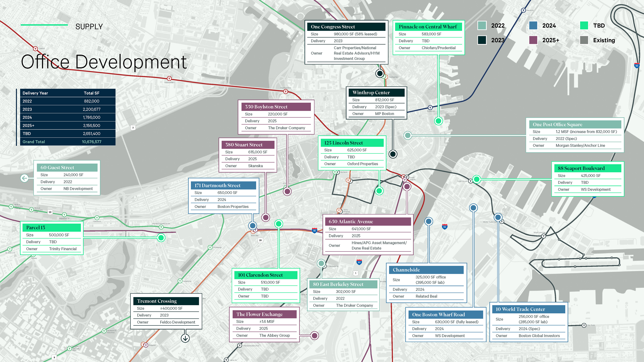Click the 2025+ legend color swatch
Image resolution: width=644 pixels, height=362 pixels.
(533, 40)
